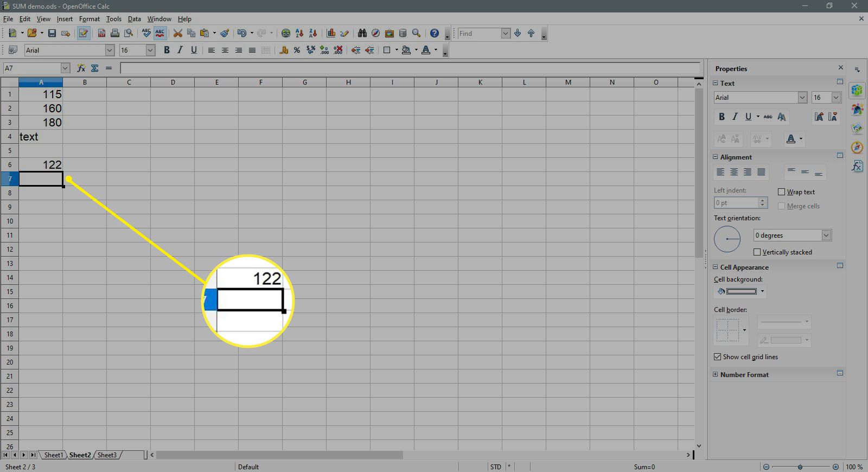Open font size dropdown in toolbar
Viewport: 868px width, 472px height.
pos(151,50)
